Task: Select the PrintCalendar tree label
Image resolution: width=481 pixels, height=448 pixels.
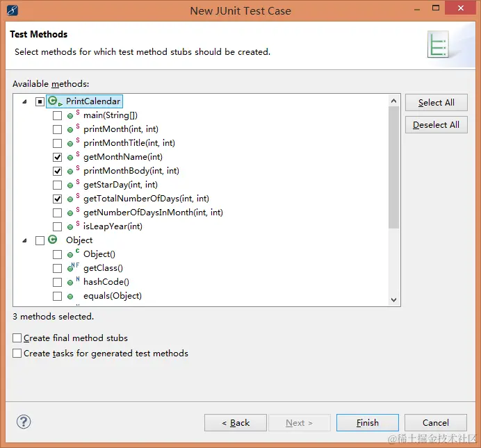Action: [x=93, y=101]
